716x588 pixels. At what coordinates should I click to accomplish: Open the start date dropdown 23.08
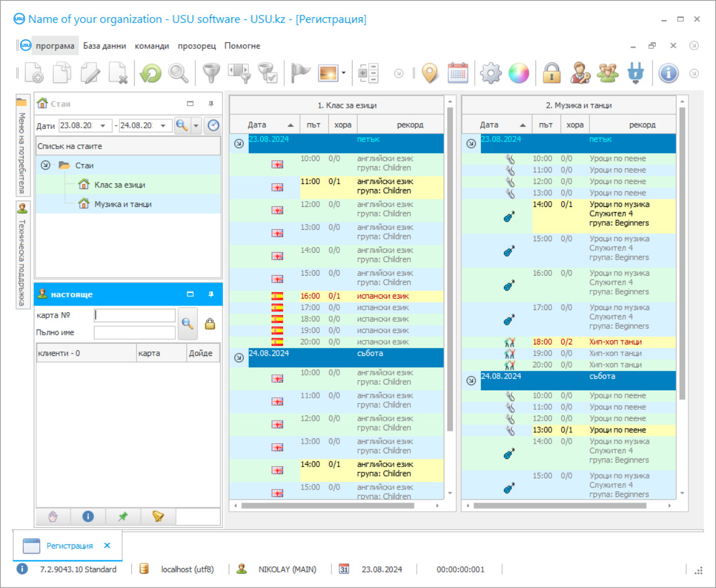coord(103,126)
